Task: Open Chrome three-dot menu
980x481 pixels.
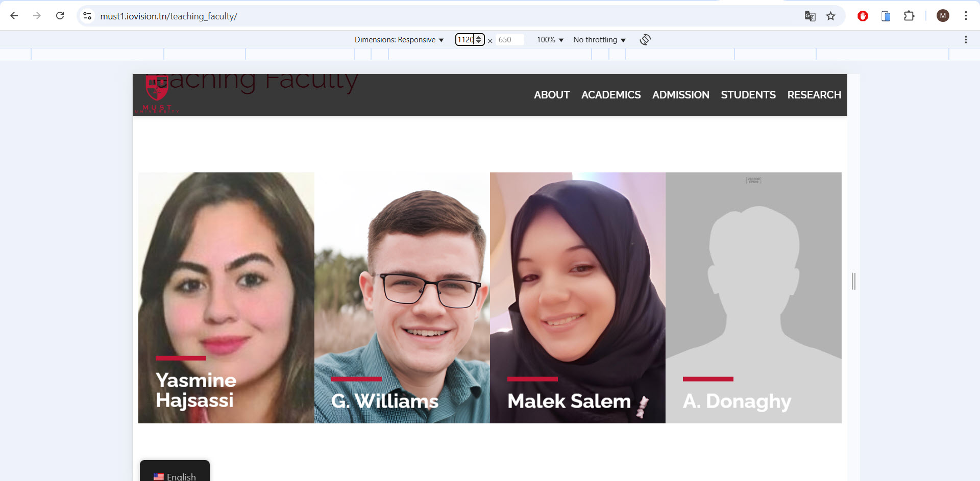Action: 966,16
